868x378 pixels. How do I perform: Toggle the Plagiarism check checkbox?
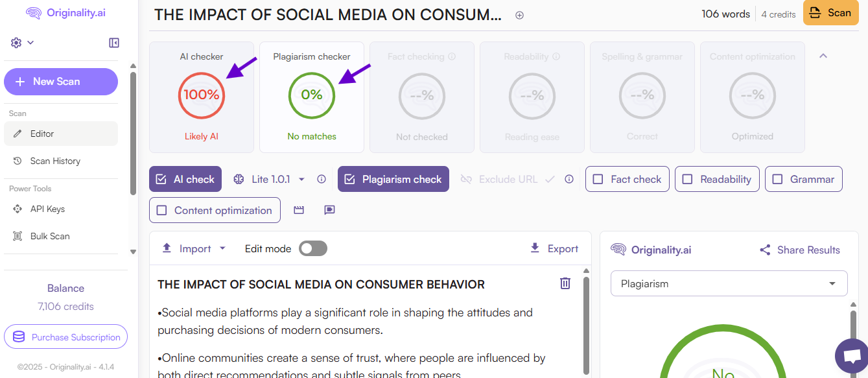(393, 180)
